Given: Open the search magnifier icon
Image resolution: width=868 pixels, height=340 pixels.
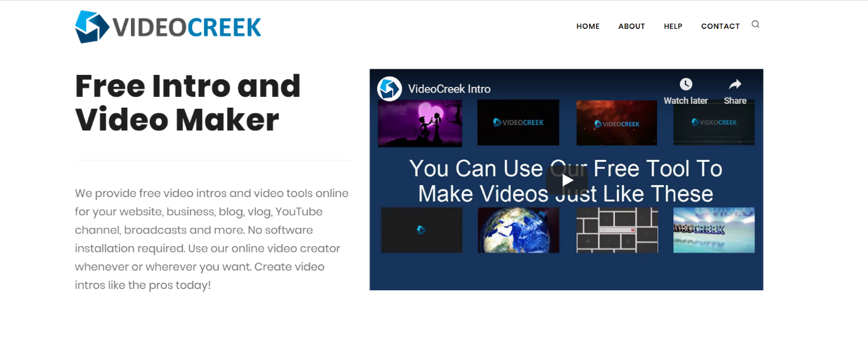Looking at the screenshot, I should [x=755, y=25].
